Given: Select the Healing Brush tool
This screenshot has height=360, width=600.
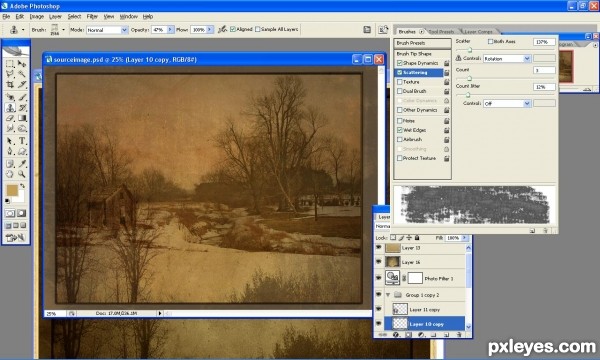Looking at the screenshot, I should pyautogui.click(x=10, y=97).
